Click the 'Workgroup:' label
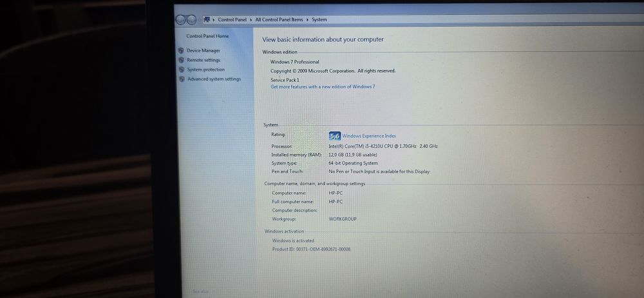This screenshot has width=644, height=298. click(x=284, y=219)
